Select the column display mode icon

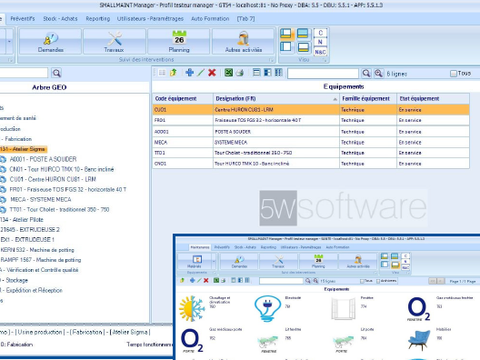[279, 72]
